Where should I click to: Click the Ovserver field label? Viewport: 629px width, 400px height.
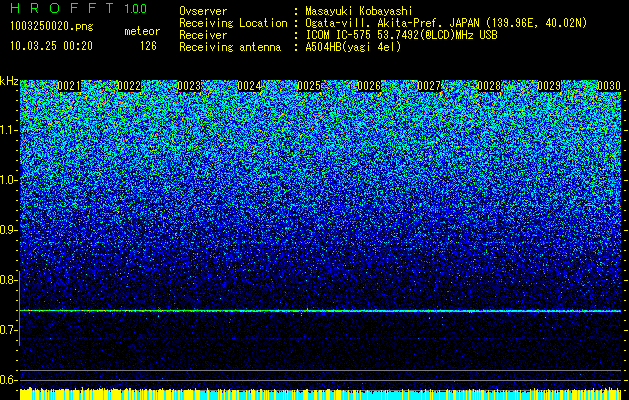tap(203, 12)
